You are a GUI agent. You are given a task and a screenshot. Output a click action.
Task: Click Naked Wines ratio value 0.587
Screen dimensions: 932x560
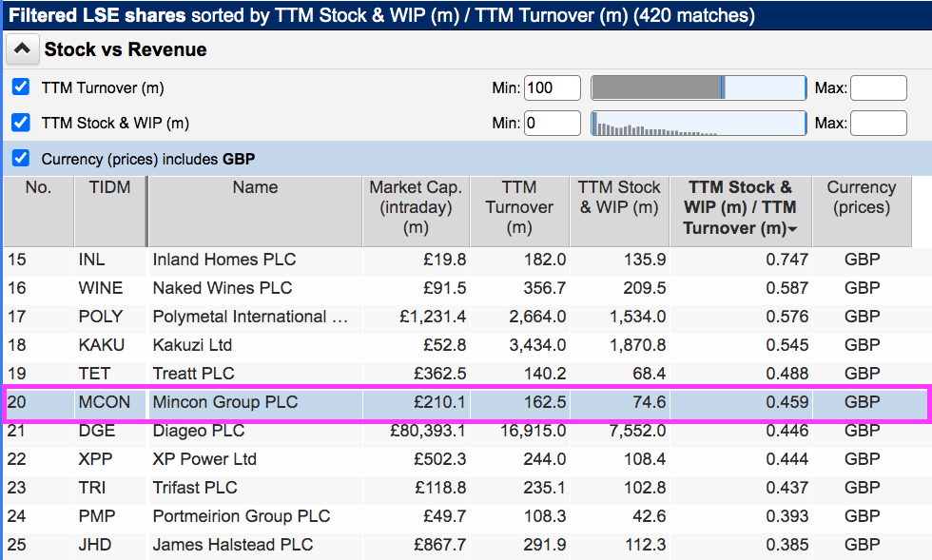[x=787, y=288]
